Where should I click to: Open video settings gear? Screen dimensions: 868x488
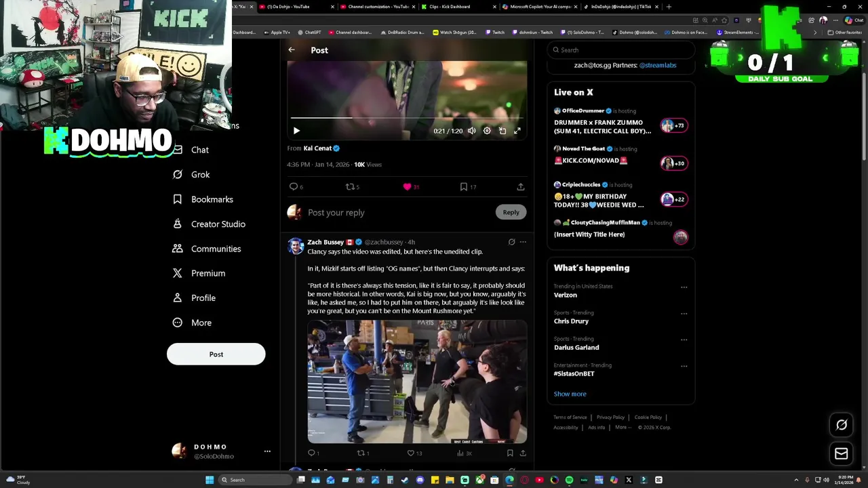[487, 131]
